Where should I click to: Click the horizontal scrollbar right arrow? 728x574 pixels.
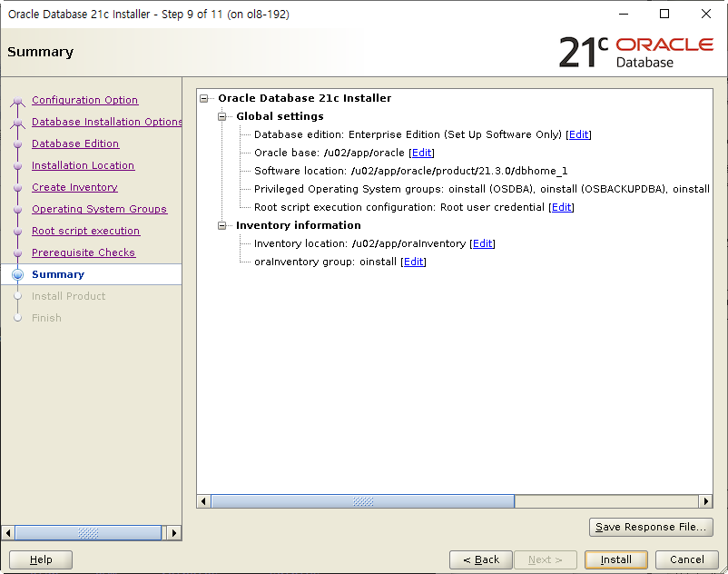pyautogui.click(x=707, y=500)
